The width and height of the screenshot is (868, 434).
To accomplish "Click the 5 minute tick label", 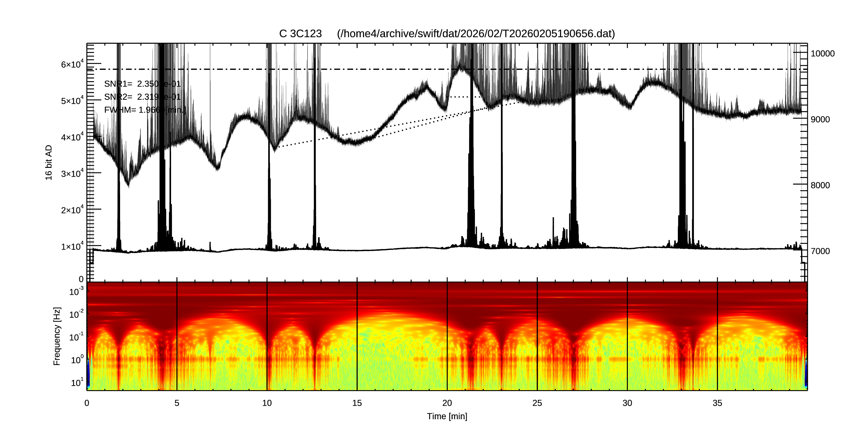I will click(x=177, y=403).
